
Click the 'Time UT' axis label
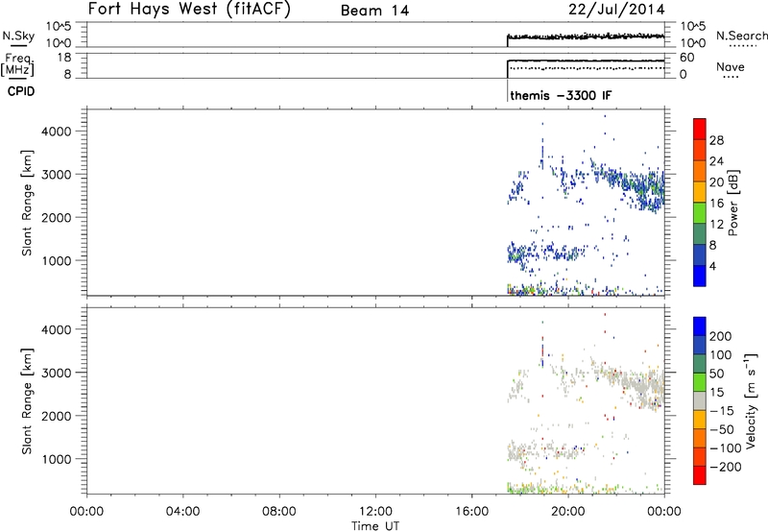coord(375,526)
